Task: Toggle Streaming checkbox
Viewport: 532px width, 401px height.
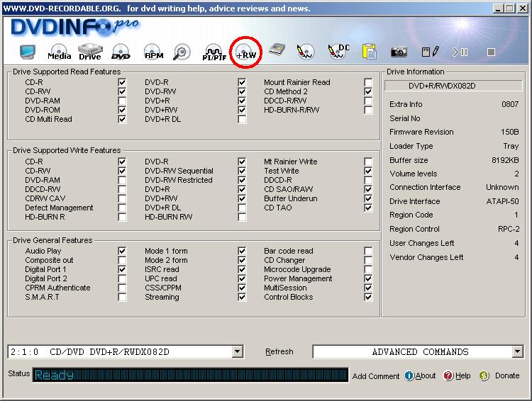Action: [242, 297]
